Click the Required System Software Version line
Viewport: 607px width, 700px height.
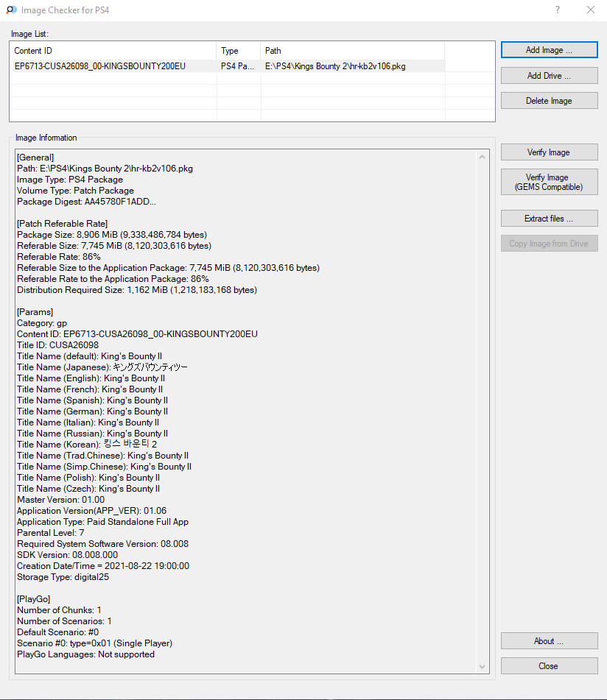coord(102,544)
